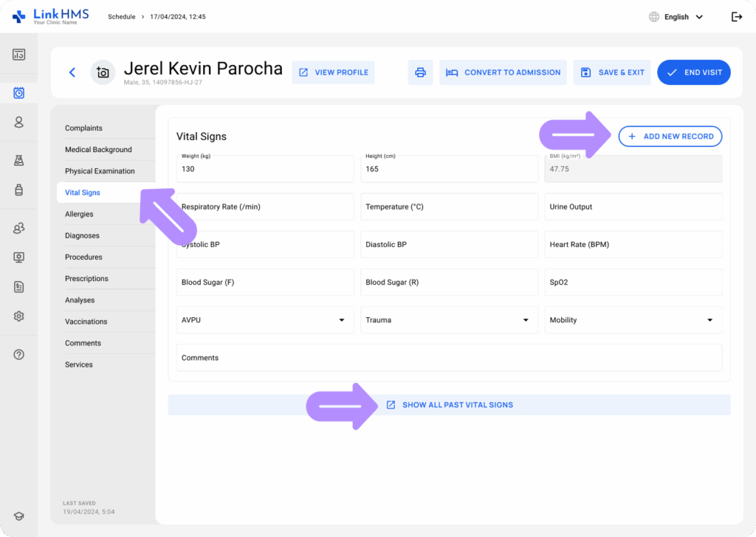
Task: Click the Temperature input field
Action: point(449,207)
